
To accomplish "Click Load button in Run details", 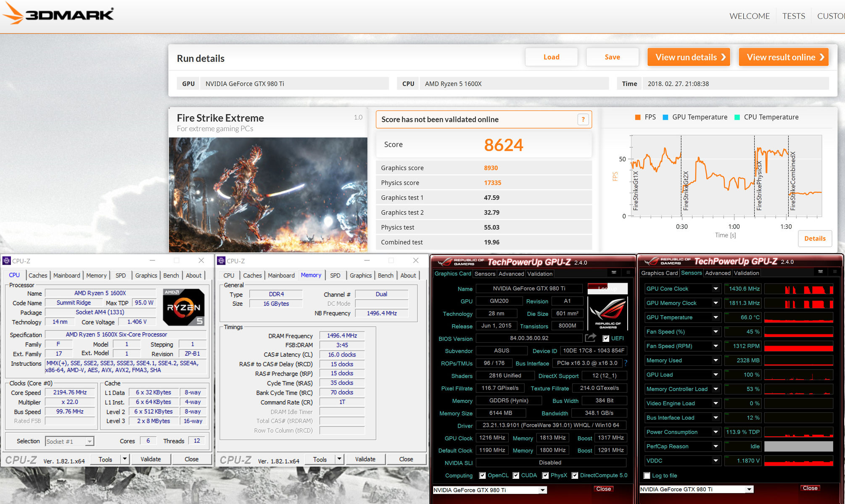I will click(x=551, y=57).
